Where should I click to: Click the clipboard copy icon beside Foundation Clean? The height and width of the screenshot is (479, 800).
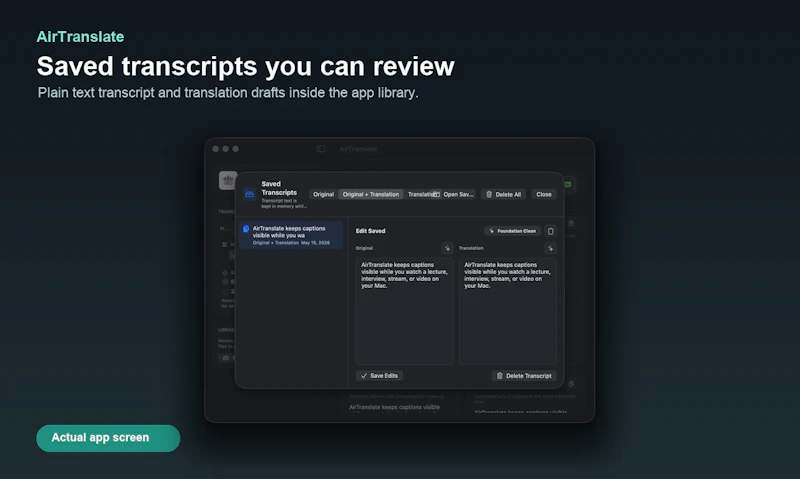[551, 231]
